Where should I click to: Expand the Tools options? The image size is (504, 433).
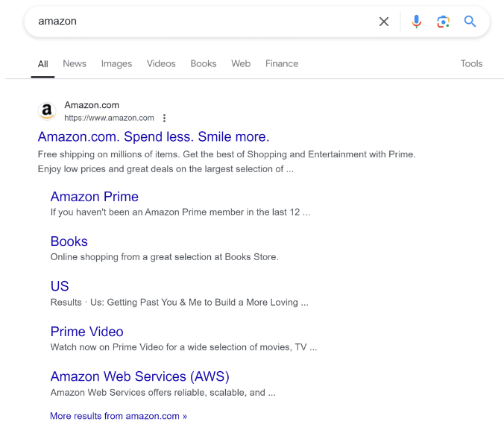click(x=471, y=63)
